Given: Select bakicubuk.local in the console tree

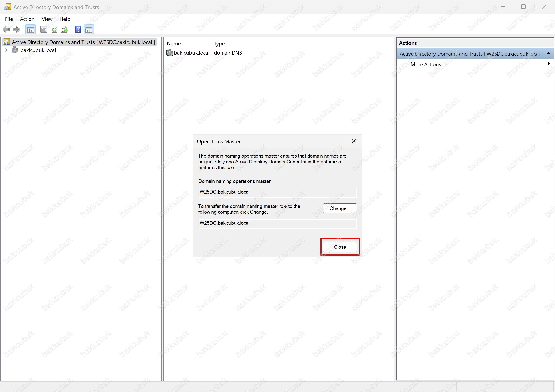Looking at the screenshot, I should pos(38,50).
